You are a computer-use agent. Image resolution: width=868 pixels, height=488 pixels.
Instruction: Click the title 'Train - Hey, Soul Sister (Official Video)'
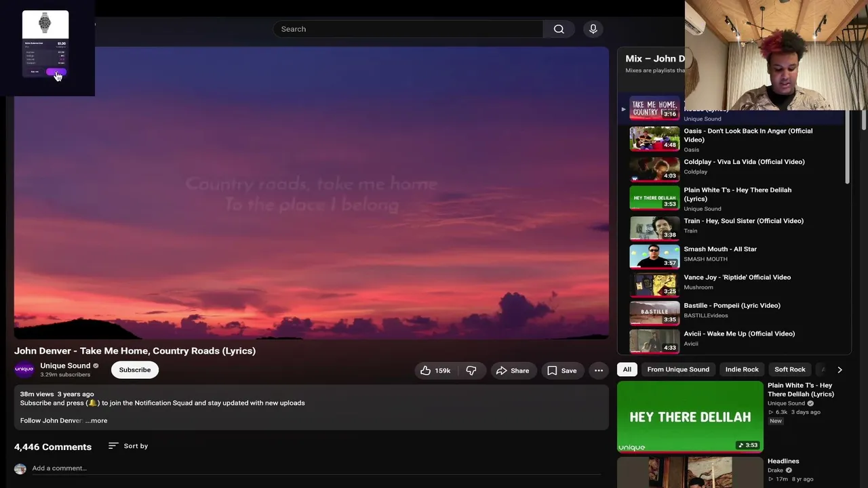[x=743, y=221]
